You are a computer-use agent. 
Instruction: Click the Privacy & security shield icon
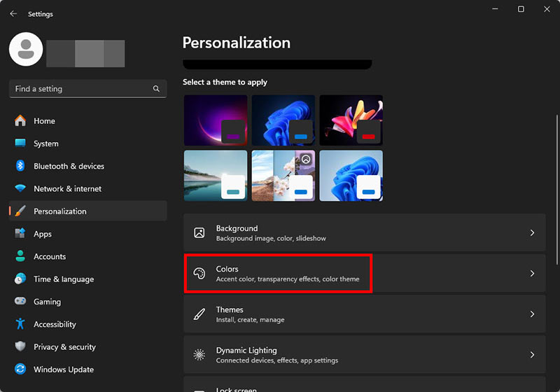20,346
